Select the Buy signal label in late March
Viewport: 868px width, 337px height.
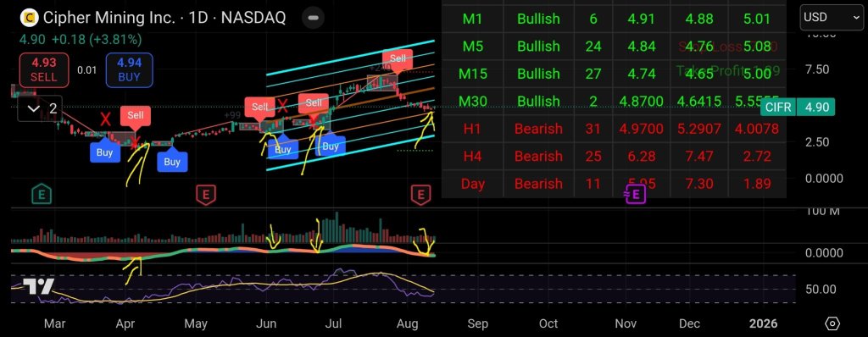[104, 152]
